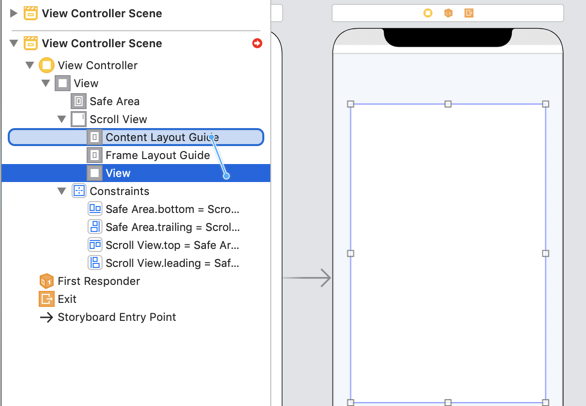This screenshot has height=406, width=586.
Task: Select First Responder in the outline
Action: 90,281
